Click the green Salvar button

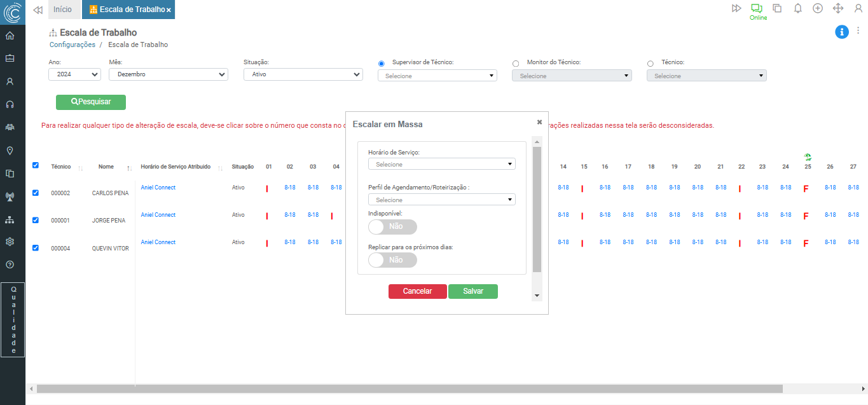click(x=472, y=291)
